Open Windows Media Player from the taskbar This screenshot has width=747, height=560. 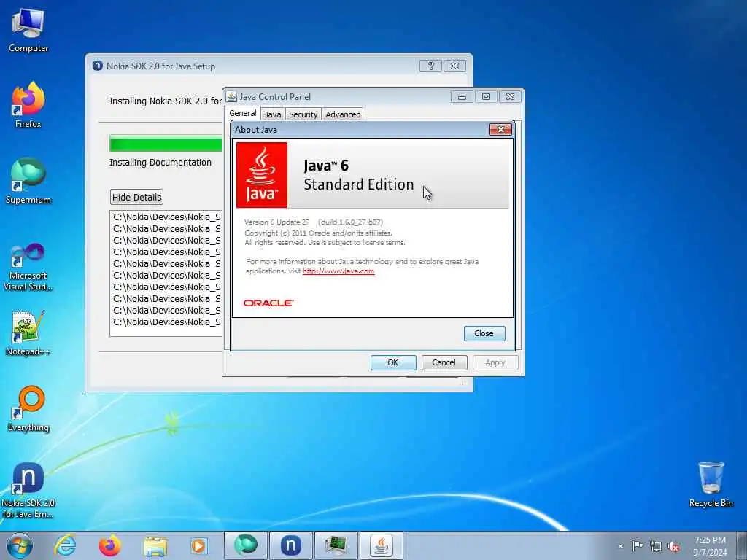(x=198, y=546)
